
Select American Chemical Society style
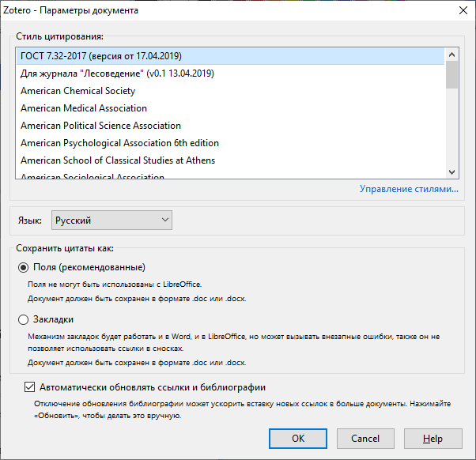point(230,91)
